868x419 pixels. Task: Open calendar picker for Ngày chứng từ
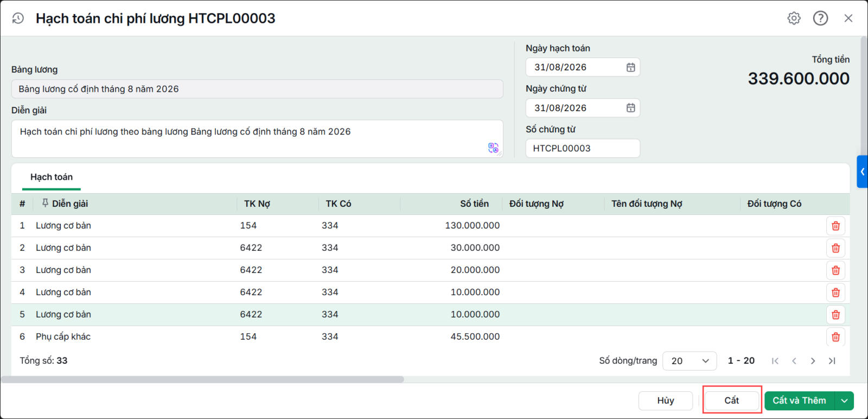click(630, 108)
